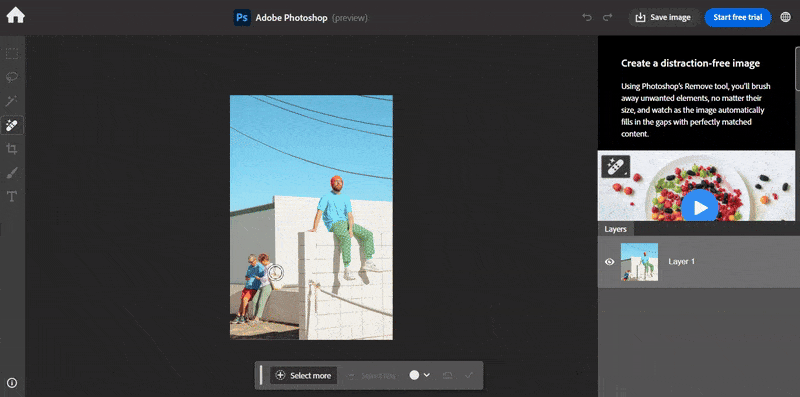Viewport: 800px width, 397px height.
Task: Open the globe language selector
Action: [786, 17]
